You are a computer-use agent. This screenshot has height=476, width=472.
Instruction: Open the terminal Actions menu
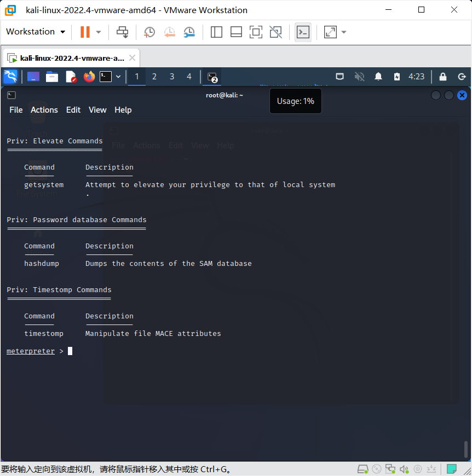pos(44,110)
